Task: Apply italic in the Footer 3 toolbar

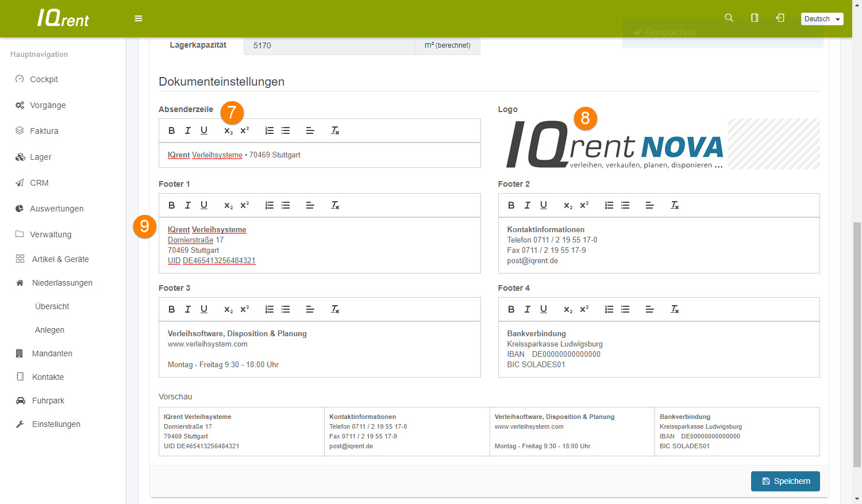Action: coord(187,309)
